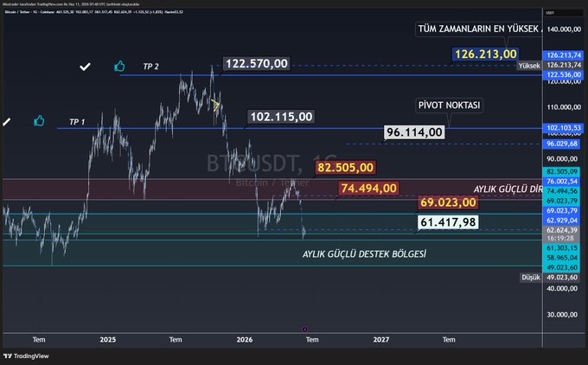Select the red 69.023,00 price label
Viewport: 588px width, 365px height.
point(448,202)
